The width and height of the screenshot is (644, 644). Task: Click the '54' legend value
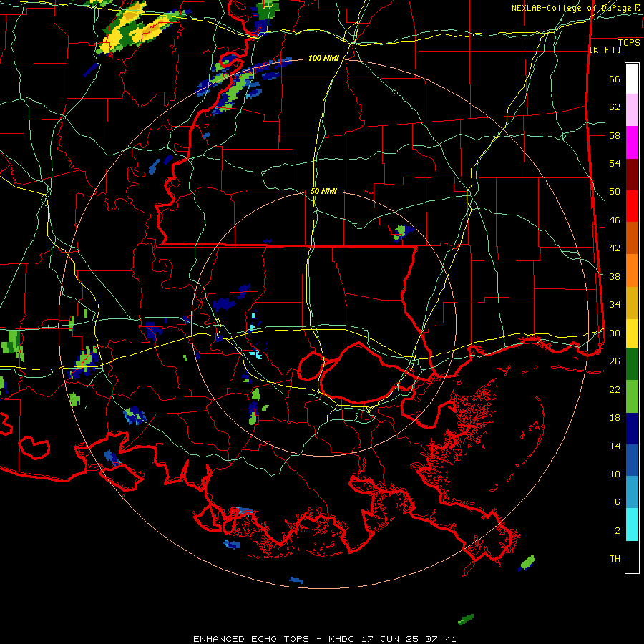(615, 163)
